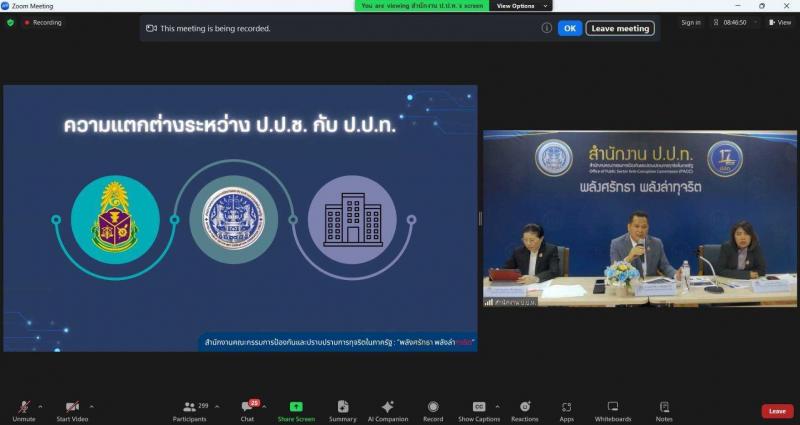
Task: Expand Chat options arrow
Action: pyautogui.click(x=264, y=407)
